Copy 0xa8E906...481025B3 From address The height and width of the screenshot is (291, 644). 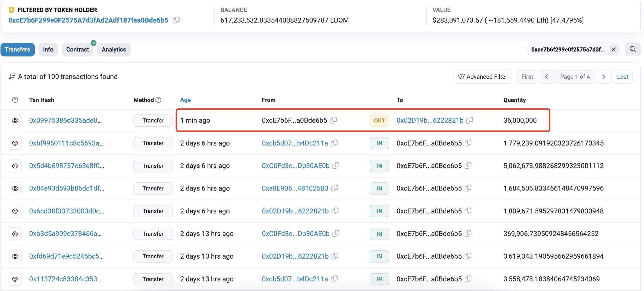pyautogui.click(x=335, y=188)
